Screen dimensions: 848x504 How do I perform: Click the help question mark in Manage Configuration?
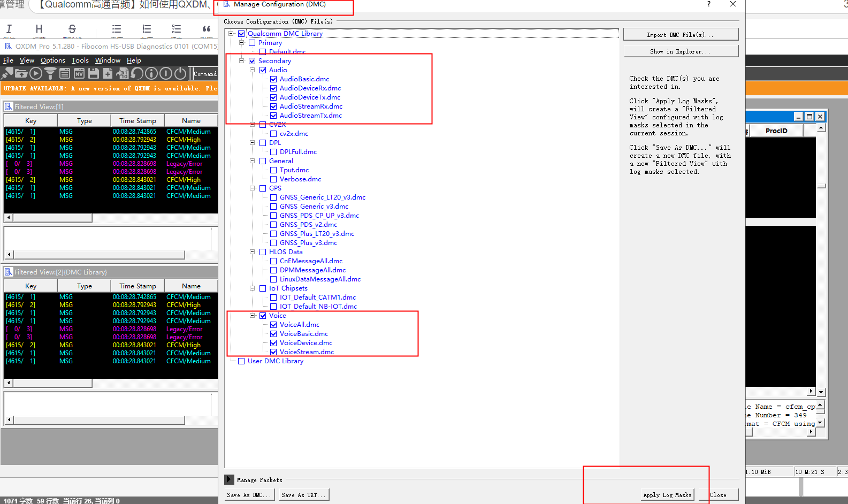709,4
